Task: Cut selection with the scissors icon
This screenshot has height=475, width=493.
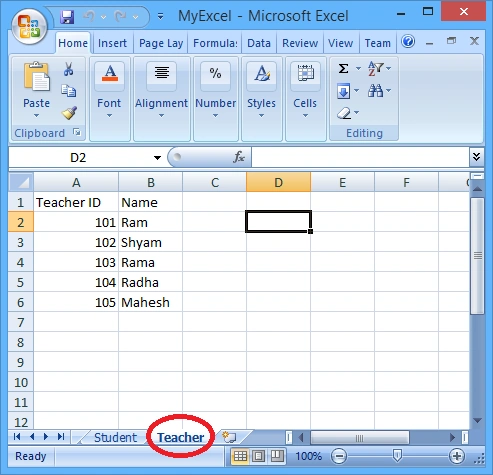Action: tap(68, 69)
